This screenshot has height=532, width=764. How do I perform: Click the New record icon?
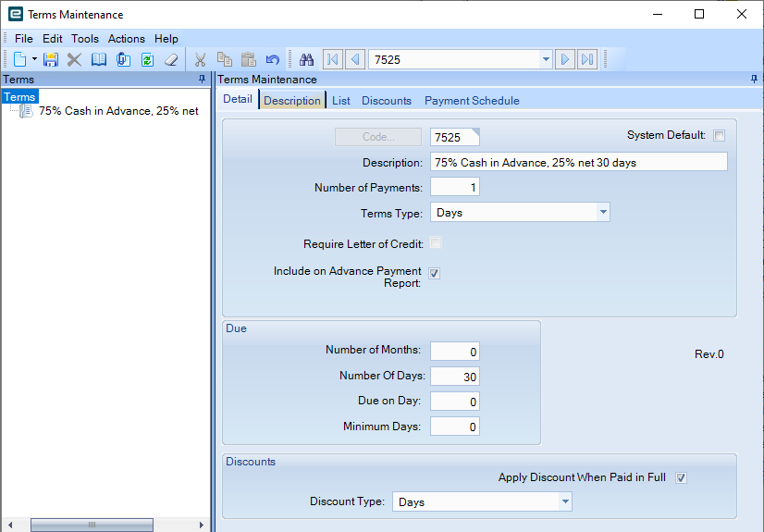coord(19,59)
